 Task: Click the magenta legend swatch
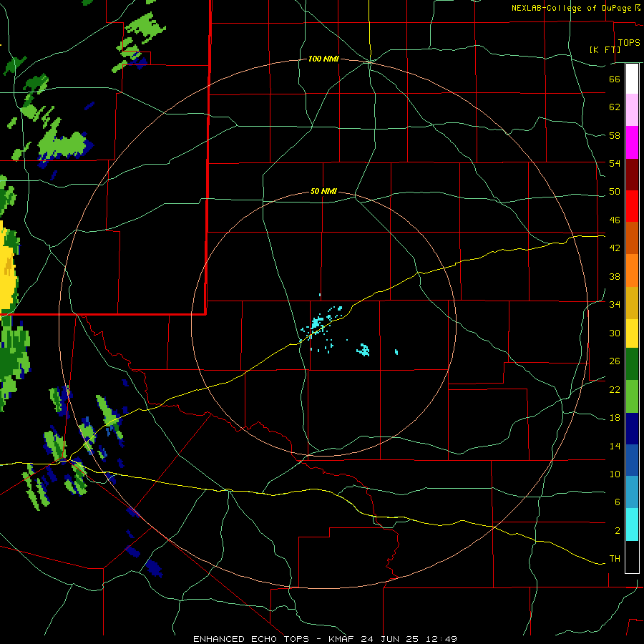coord(632,142)
